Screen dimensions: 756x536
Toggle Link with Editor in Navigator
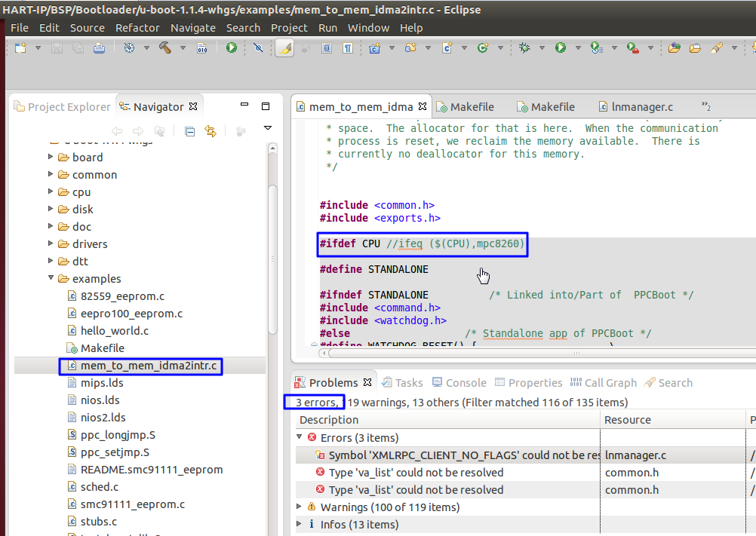[x=211, y=131]
